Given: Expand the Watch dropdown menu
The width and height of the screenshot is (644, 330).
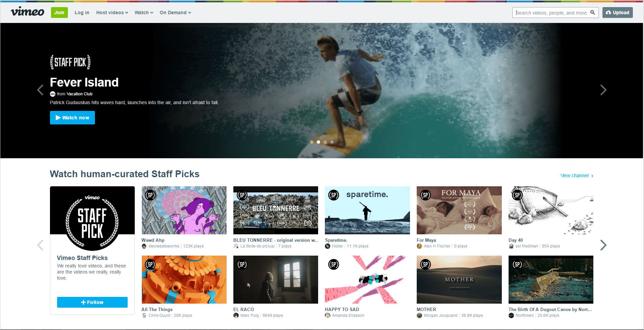Looking at the screenshot, I should pos(144,13).
